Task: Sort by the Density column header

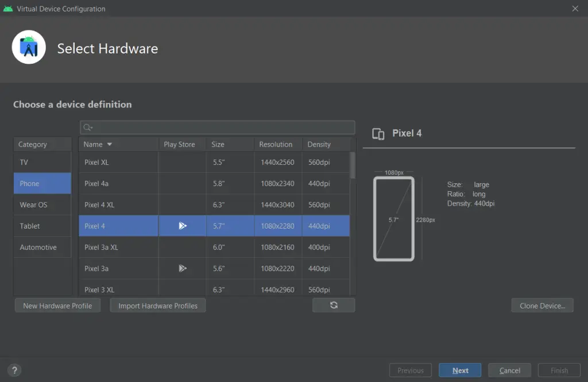Action: (x=326, y=144)
